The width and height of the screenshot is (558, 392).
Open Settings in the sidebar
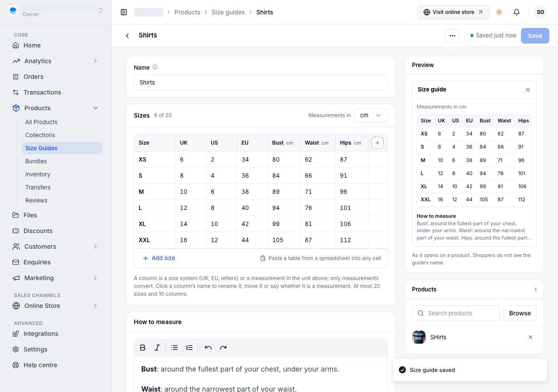(56, 349)
